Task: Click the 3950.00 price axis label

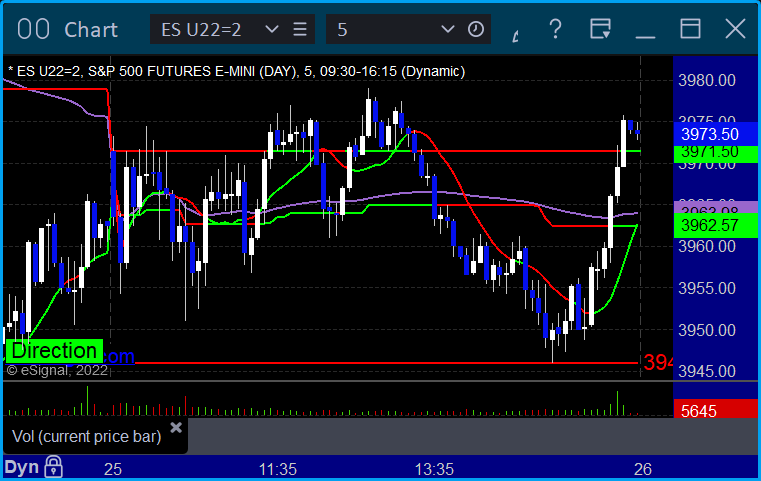Action: point(707,331)
